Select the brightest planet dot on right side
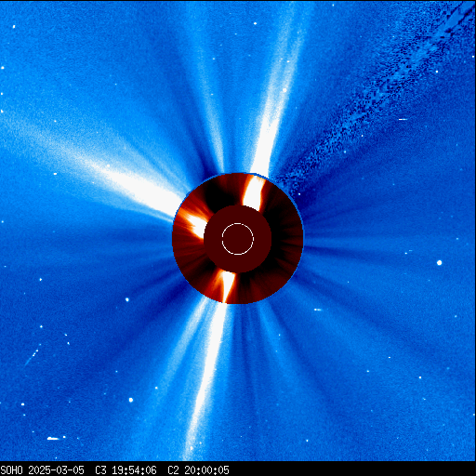This screenshot has height=476, width=476. 439,263
